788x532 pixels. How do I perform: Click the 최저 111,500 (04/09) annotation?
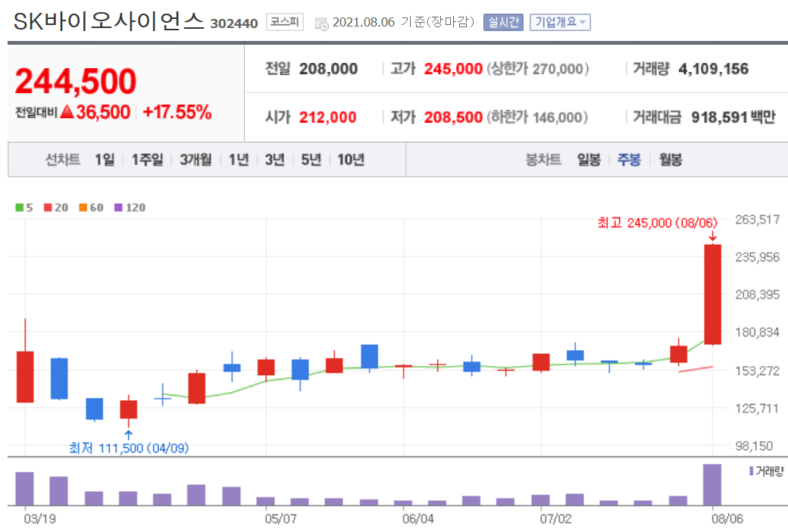129,448
